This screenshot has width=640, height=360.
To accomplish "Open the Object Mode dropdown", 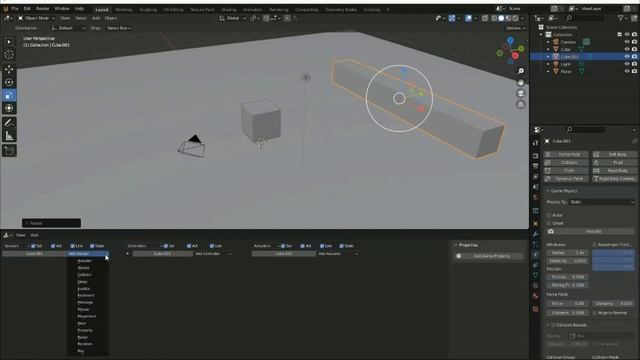I will click(36, 18).
